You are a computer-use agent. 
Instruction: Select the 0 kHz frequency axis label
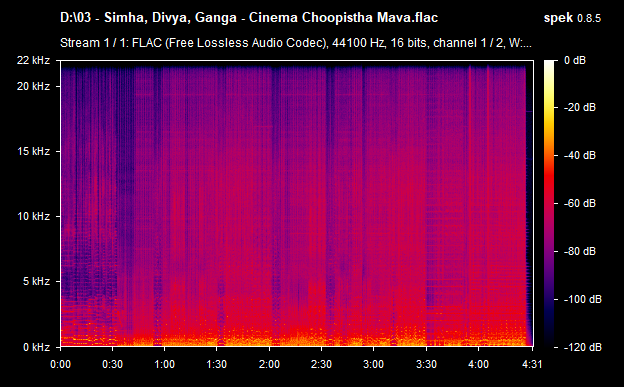click(36, 347)
